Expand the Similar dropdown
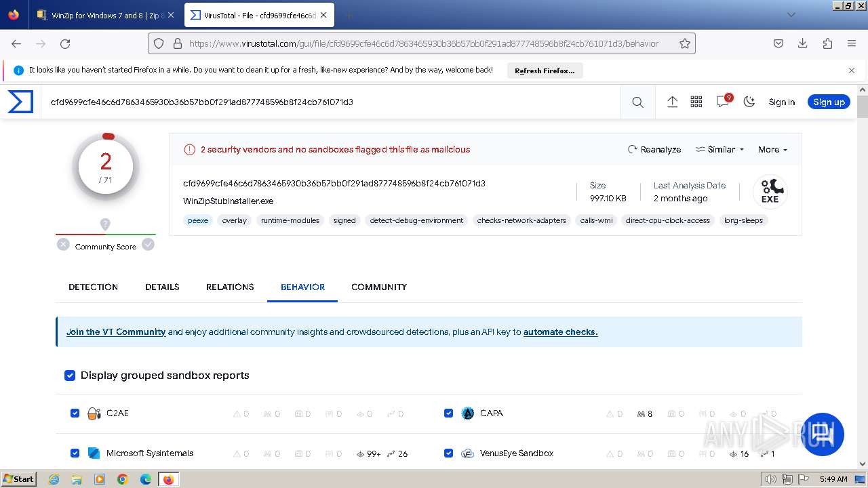Viewport: 868px width, 488px height. point(719,150)
